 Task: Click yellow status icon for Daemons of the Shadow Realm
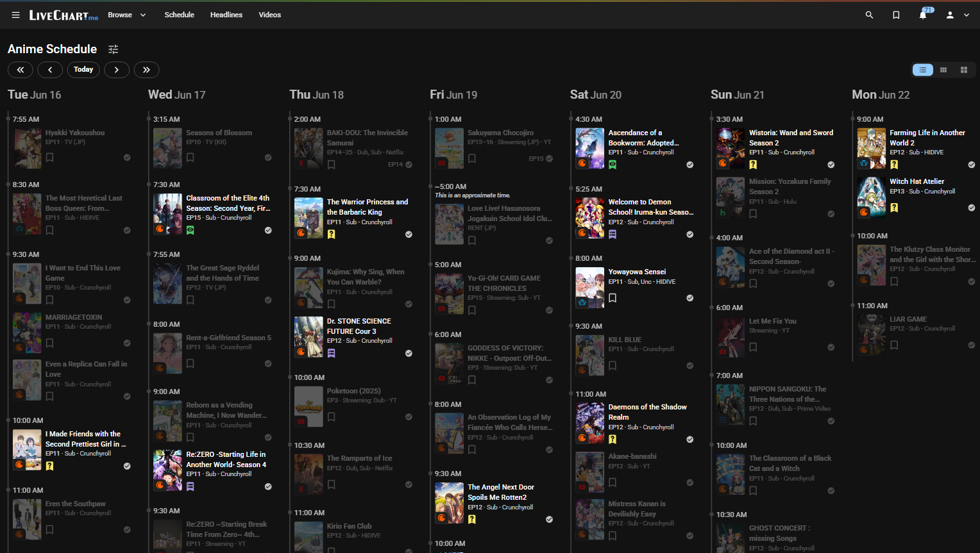coord(612,440)
